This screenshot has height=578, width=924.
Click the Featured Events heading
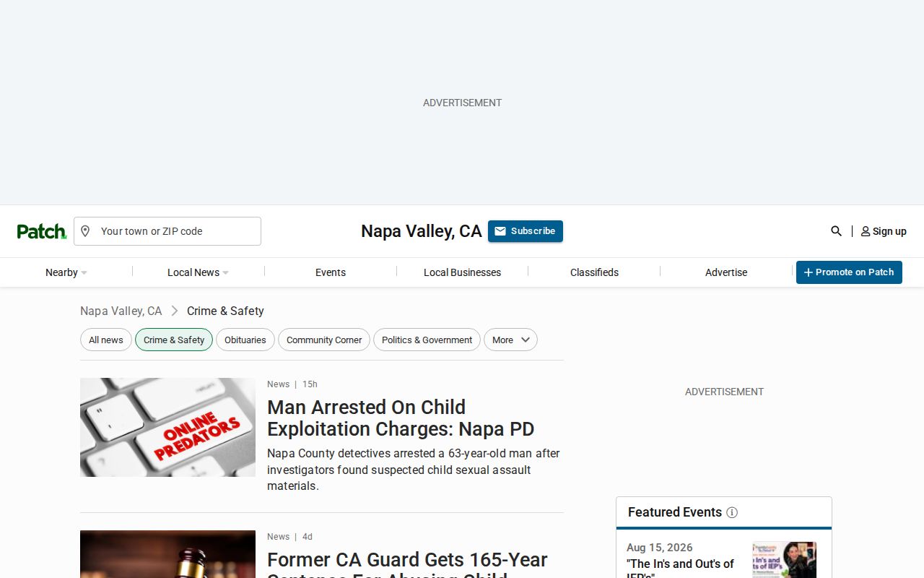tap(675, 512)
